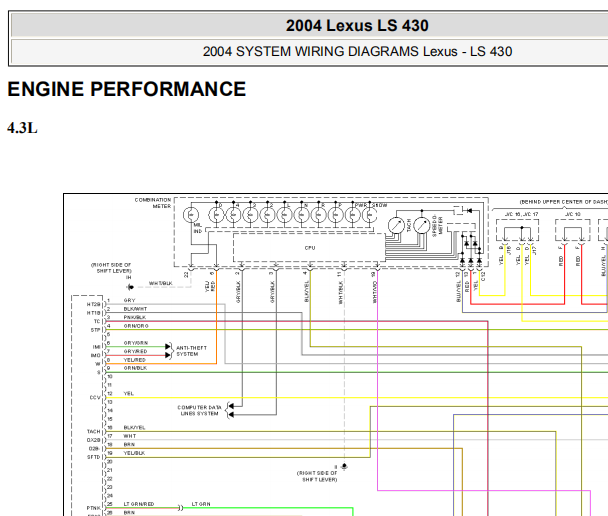Click the 'COMPUTER DATA LINES SYSTEM' label
The height and width of the screenshot is (516, 608).
199,410
